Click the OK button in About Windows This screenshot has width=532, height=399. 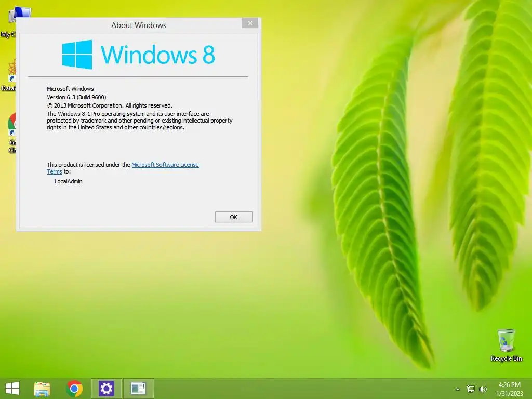coord(234,217)
